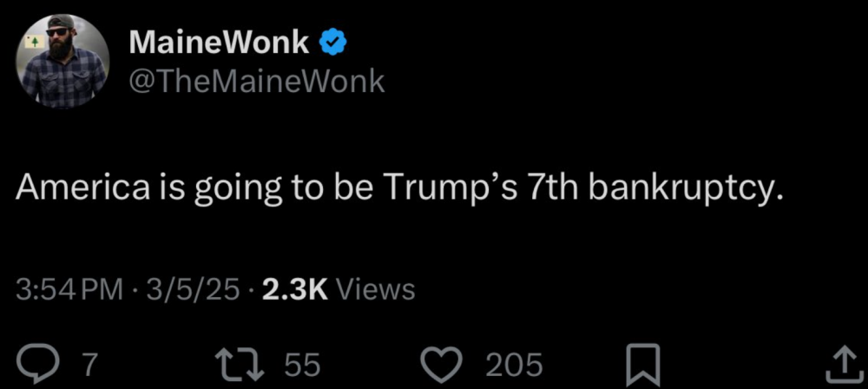Screen dimensions: 868x389
Task: Click the like count 205
Action: coord(514,365)
